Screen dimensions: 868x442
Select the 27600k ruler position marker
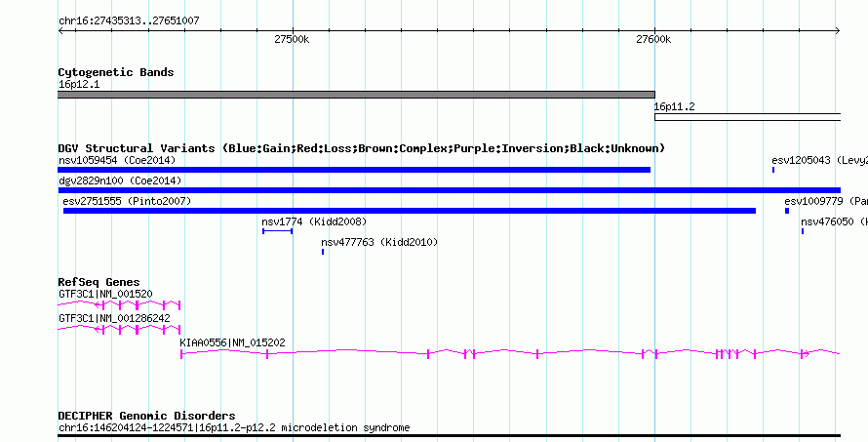click(653, 39)
